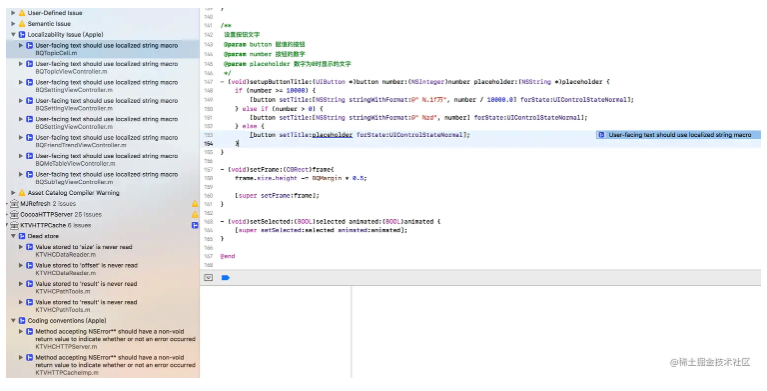Viewport: 767px width, 391px height.
Task: Select Value stored to 'size' is never read
Action: coord(103,251)
